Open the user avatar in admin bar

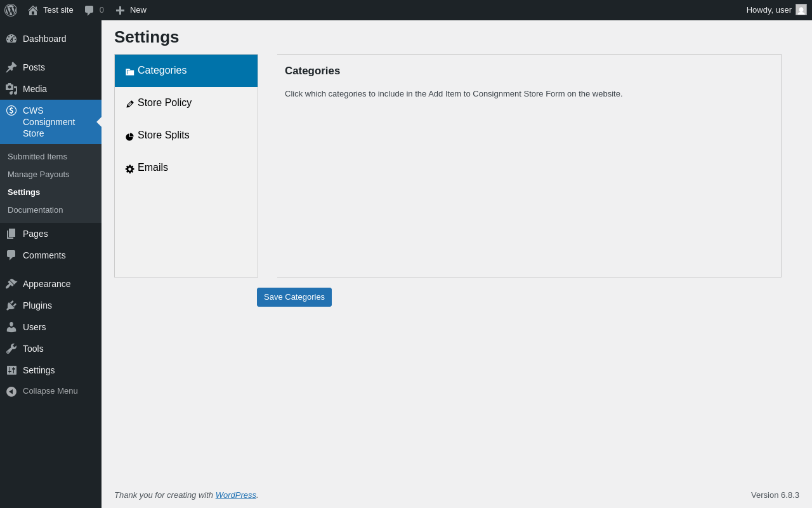(801, 10)
